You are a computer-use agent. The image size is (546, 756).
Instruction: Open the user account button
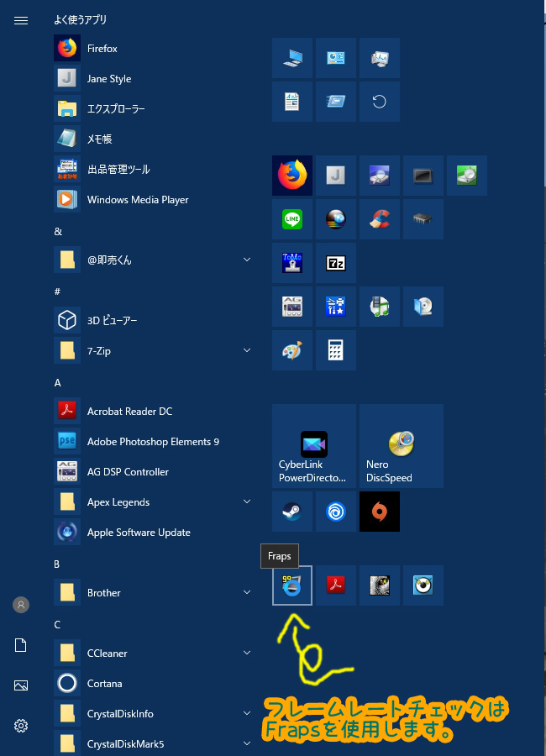click(x=21, y=605)
